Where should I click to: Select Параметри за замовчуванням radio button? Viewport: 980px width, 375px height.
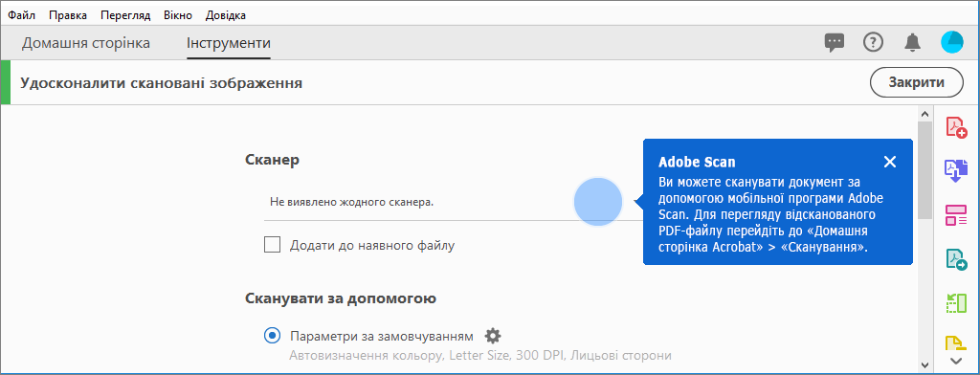click(x=272, y=336)
